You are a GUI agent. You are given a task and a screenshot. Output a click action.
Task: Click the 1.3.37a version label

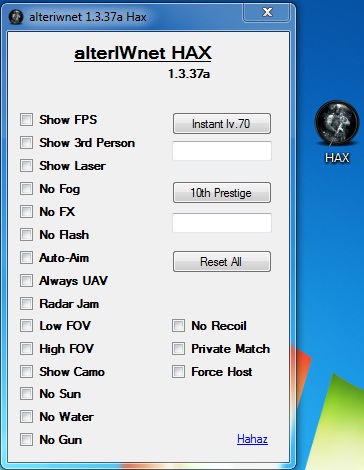point(189,74)
